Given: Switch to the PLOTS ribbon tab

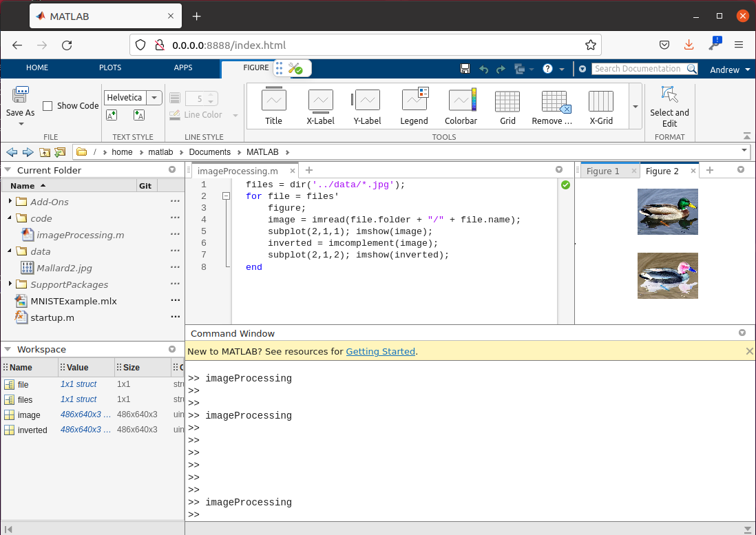Looking at the screenshot, I should (110, 67).
